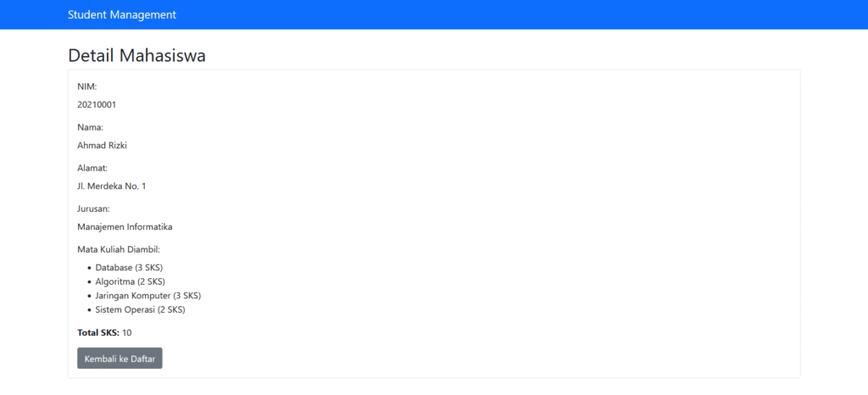Click the Kembali ke Daftar button
Screen dimensions: 868x395
[120, 358]
